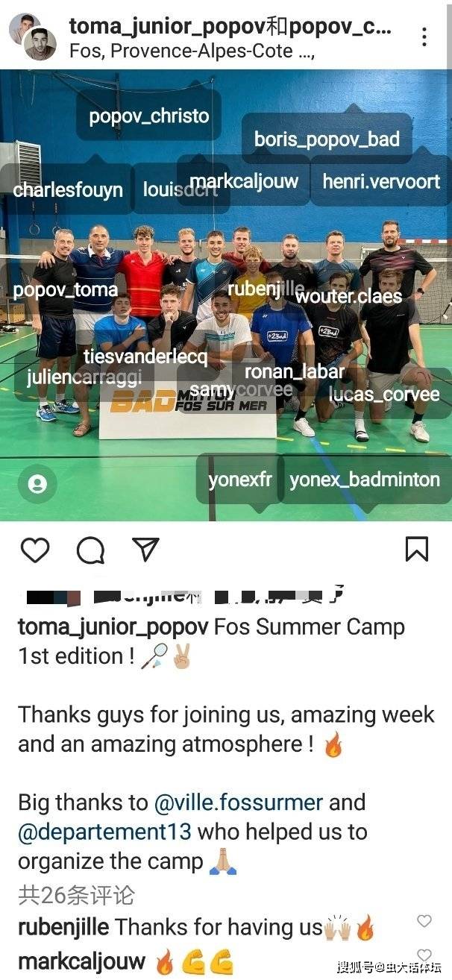
Task: Tap the yonex_badminton tag
Action: pos(364,479)
